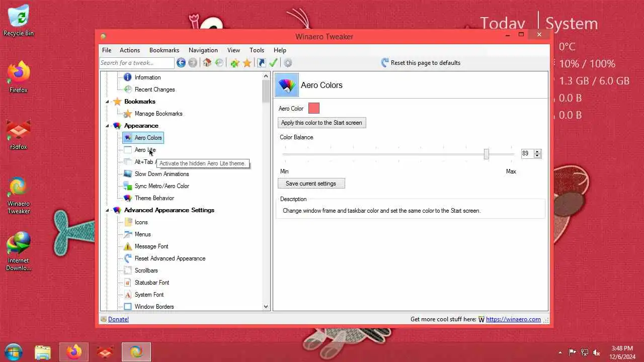Click the green checkmark toolbar icon

(x=273, y=63)
